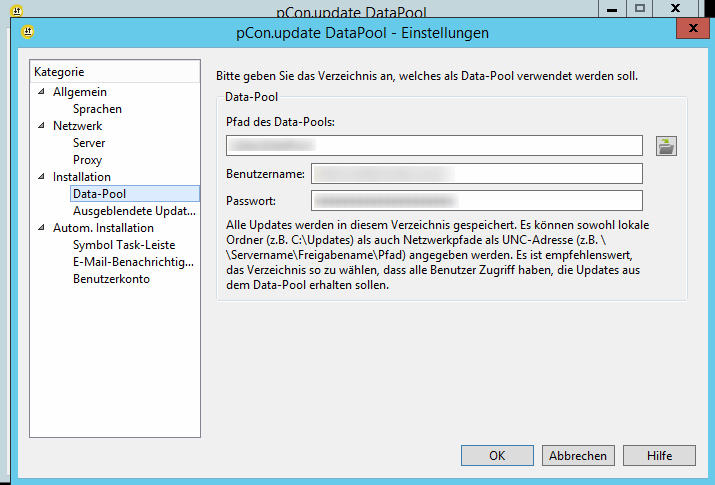Collapse the Allgemein tree node
This screenshot has height=485, width=715.
(41, 92)
